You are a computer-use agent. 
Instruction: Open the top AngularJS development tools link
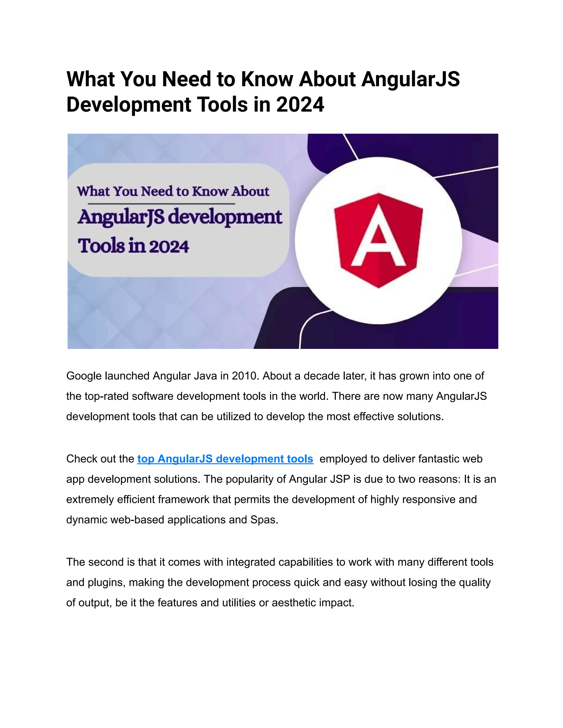pos(225,459)
